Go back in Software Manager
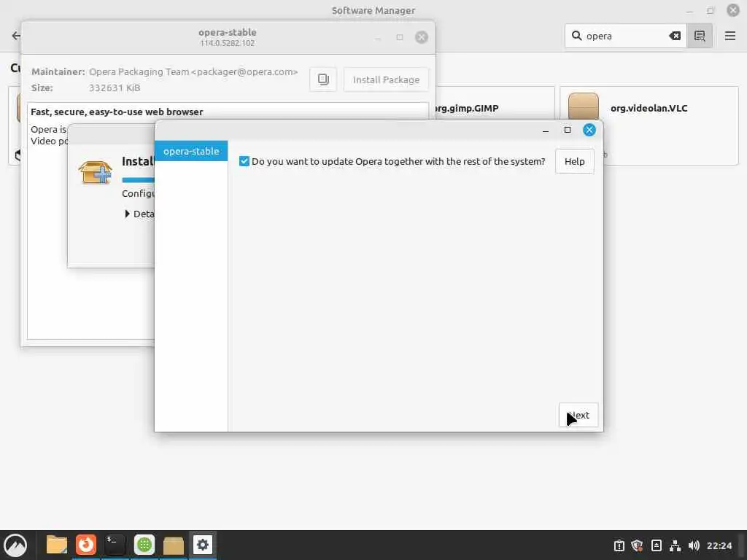The image size is (747, 560). (x=16, y=36)
